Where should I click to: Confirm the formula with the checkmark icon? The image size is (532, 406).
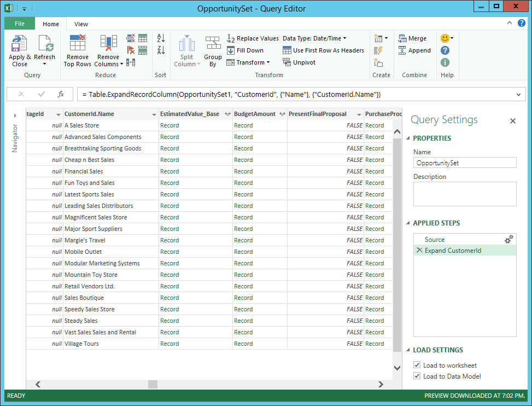42,94
